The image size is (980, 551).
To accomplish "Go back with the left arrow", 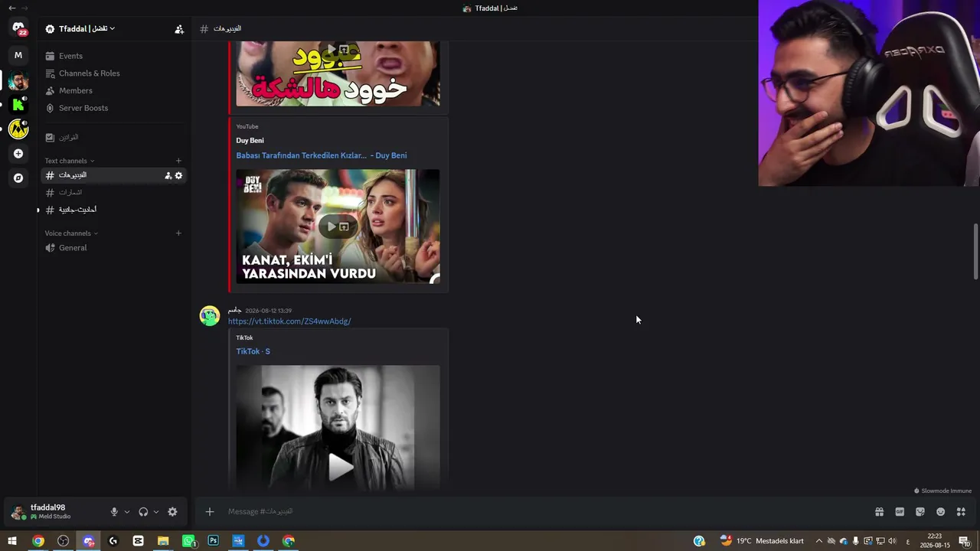I will pos(11,8).
